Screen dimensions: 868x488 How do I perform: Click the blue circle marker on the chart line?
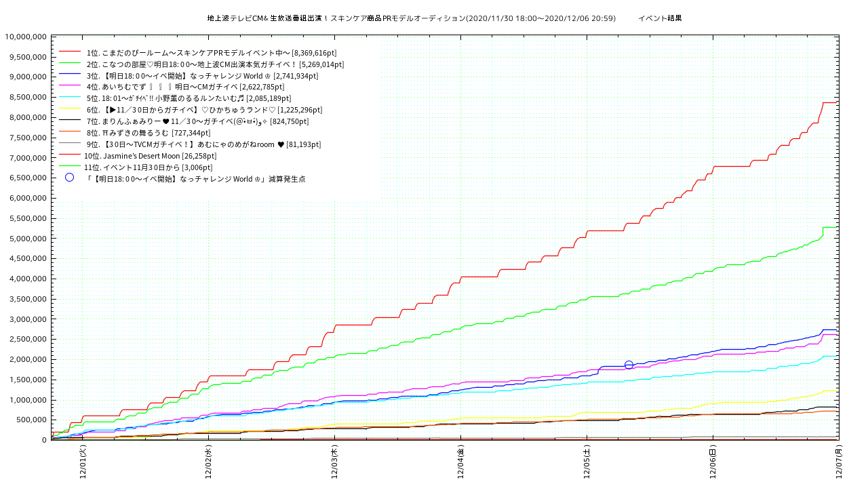(x=629, y=365)
